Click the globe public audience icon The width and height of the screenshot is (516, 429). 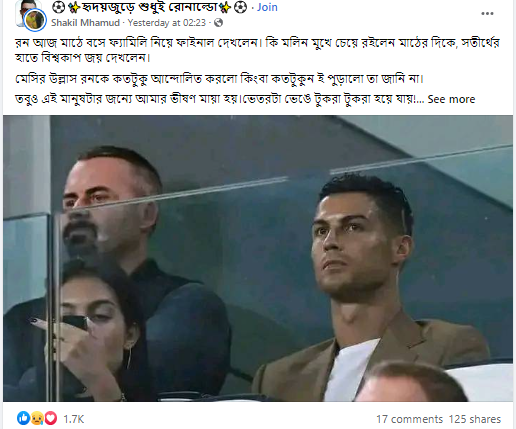click(218, 23)
